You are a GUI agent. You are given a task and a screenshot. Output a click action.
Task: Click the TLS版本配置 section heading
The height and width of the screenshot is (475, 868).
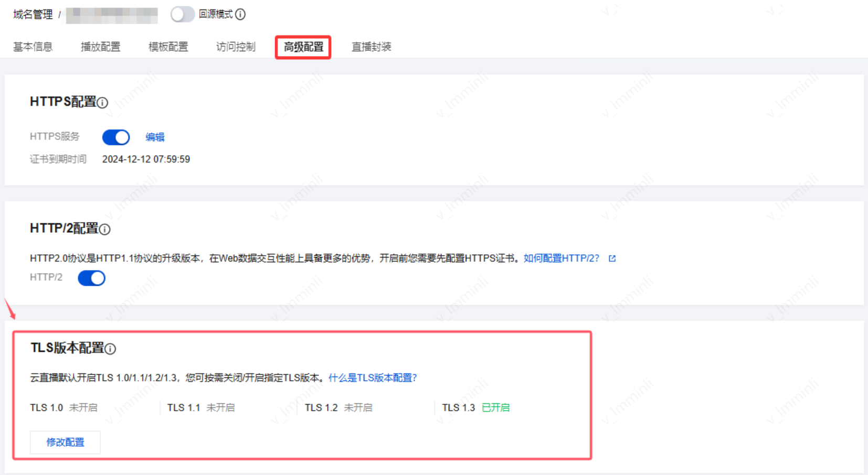(x=67, y=348)
